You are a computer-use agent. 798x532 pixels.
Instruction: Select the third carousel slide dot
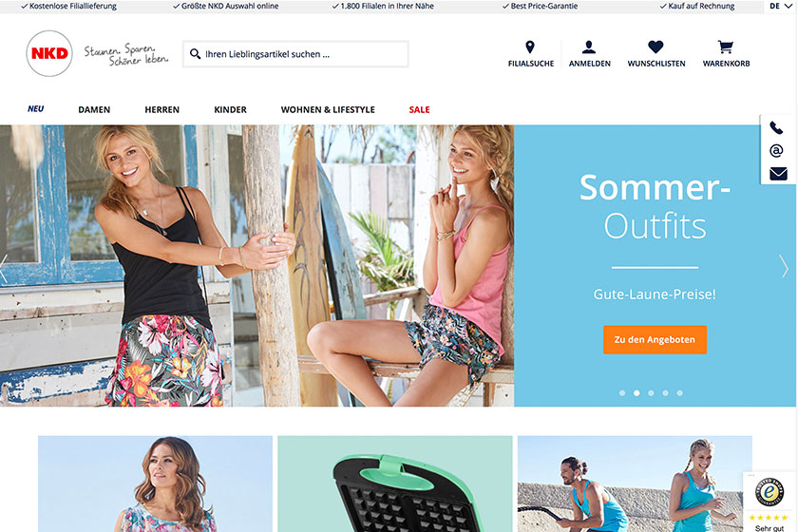tap(651, 393)
